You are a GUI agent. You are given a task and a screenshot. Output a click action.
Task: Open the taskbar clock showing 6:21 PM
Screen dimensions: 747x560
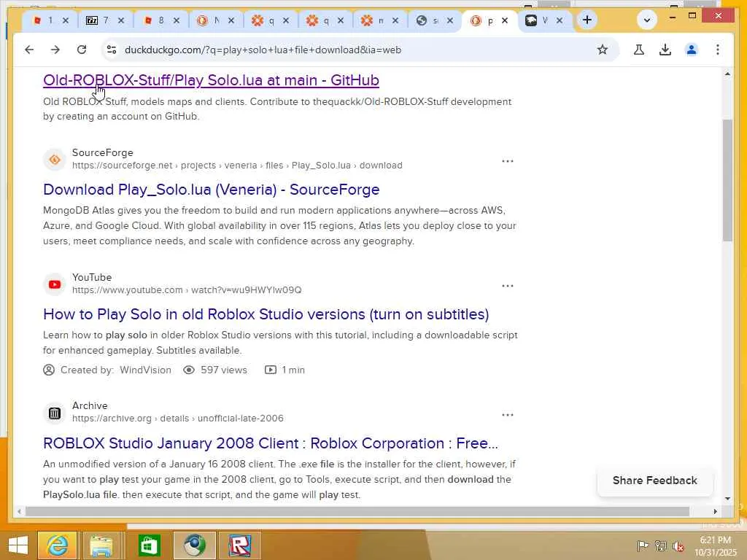[716, 545]
